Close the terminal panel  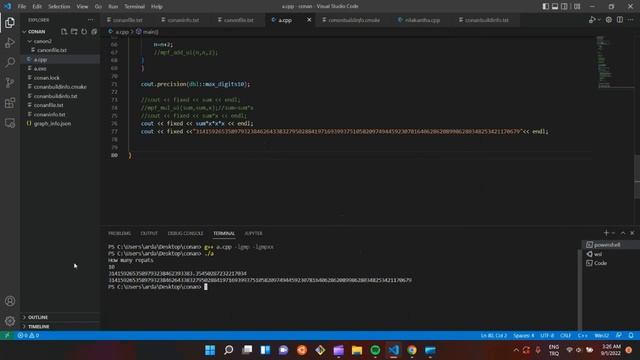pyautogui.click(x=632, y=233)
